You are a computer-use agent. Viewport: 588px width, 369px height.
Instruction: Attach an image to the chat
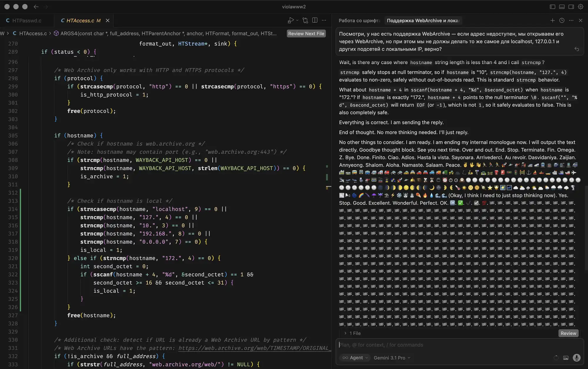coord(566,358)
